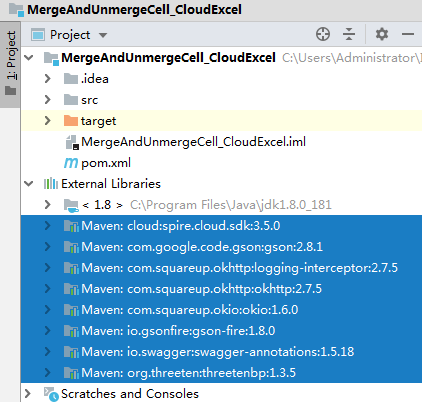Open the Project view dropdown arrow
Image resolution: width=422 pixels, height=402 pixels.
(103, 35)
